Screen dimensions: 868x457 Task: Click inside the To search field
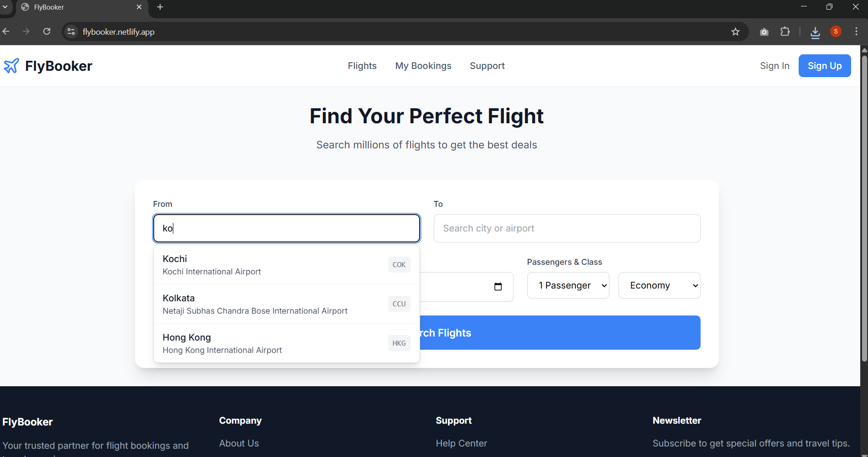pos(567,228)
